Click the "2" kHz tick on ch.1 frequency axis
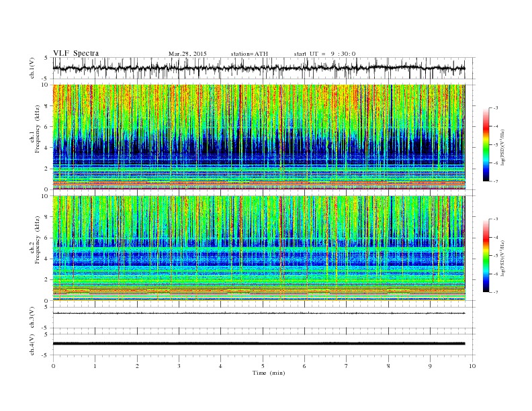Image resolution: width=532 pixels, height=411 pixels. click(x=47, y=169)
